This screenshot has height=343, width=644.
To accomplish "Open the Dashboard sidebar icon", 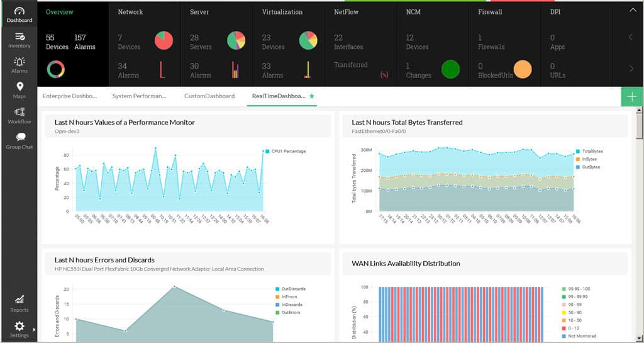I will coord(19,11).
